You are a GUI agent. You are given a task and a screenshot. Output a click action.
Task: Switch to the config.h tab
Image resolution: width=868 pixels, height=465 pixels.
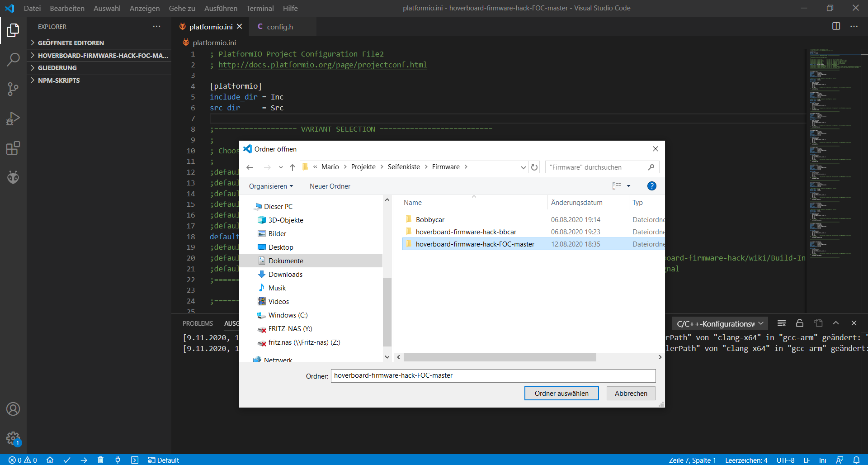279,27
